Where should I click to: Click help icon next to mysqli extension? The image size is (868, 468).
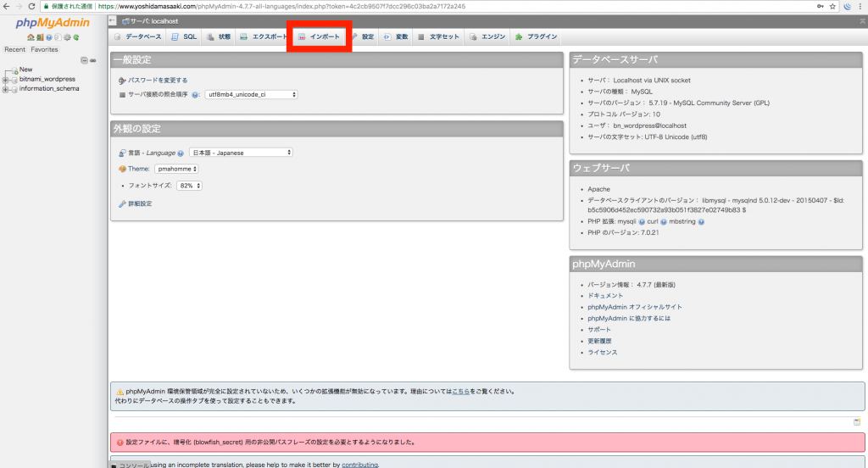(641, 221)
